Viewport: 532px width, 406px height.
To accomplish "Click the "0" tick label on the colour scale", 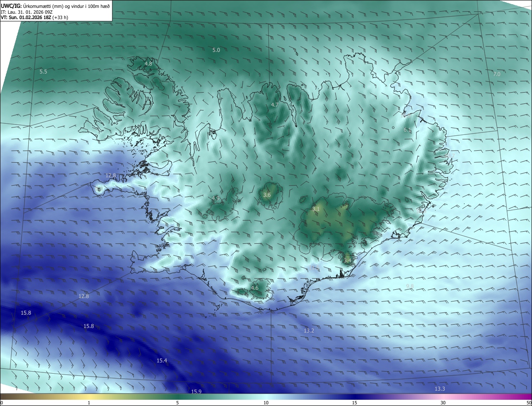I will pos(2,403).
